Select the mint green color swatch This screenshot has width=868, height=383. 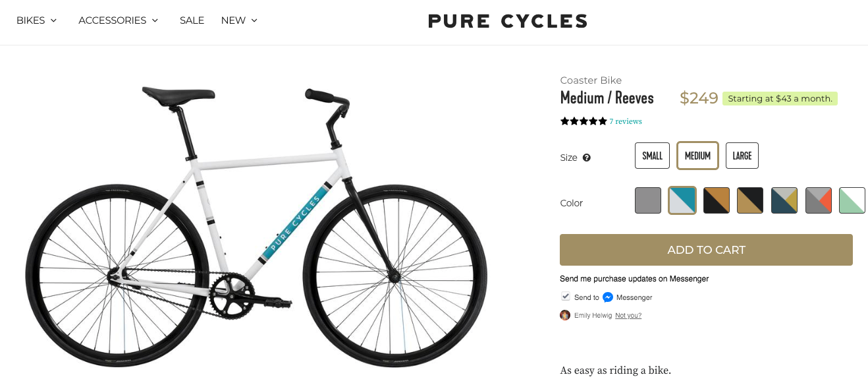coord(852,200)
